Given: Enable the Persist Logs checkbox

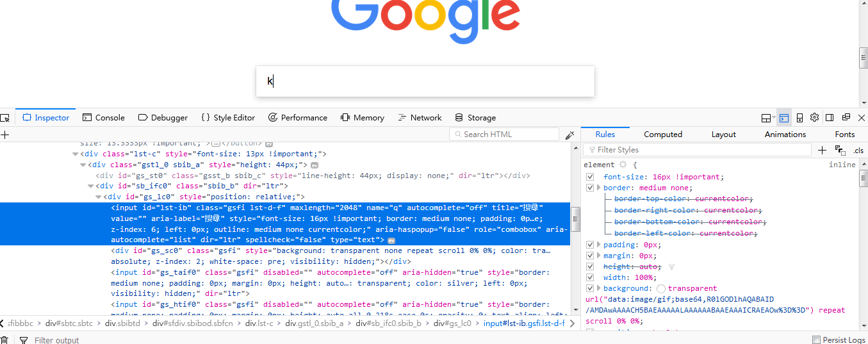Looking at the screenshot, I should click(x=816, y=340).
